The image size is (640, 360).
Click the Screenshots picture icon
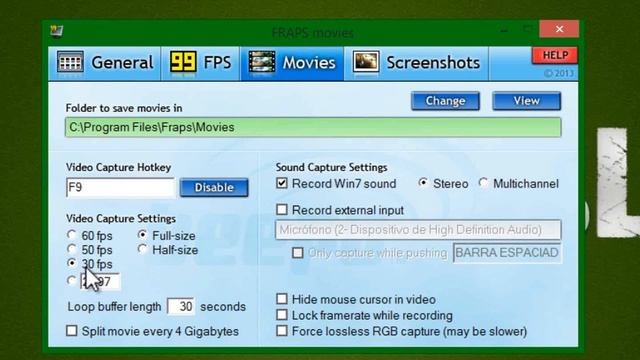366,62
